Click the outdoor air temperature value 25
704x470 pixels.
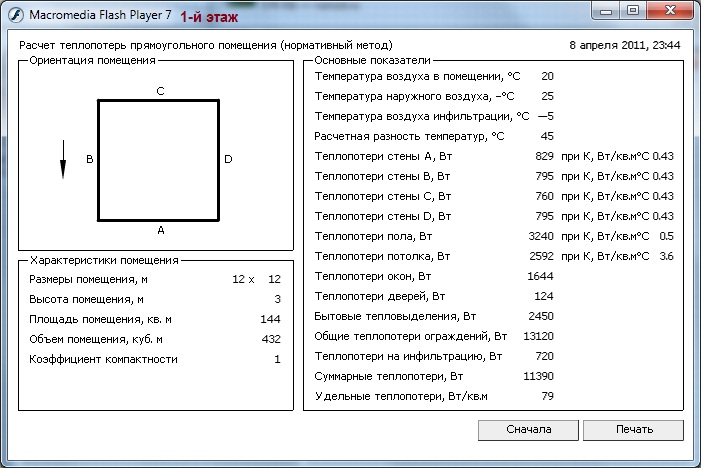tap(547, 96)
